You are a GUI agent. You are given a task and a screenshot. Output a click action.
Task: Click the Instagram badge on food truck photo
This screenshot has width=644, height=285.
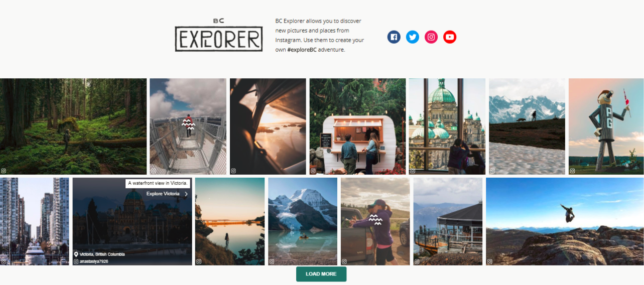tap(313, 171)
